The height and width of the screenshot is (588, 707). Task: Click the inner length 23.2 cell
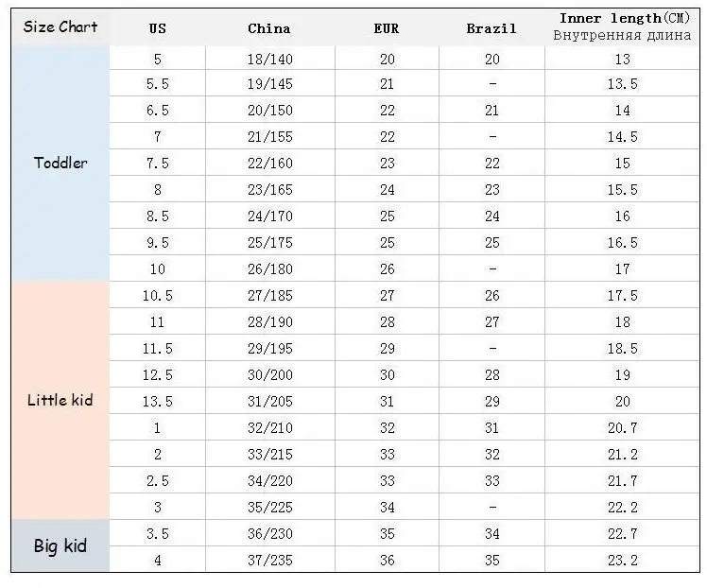(622, 560)
